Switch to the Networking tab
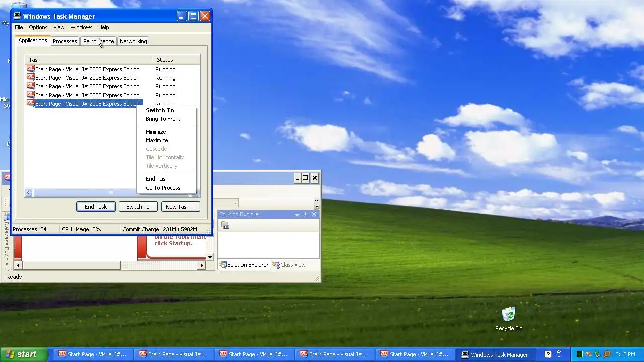The height and width of the screenshot is (362, 644). [133, 41]
